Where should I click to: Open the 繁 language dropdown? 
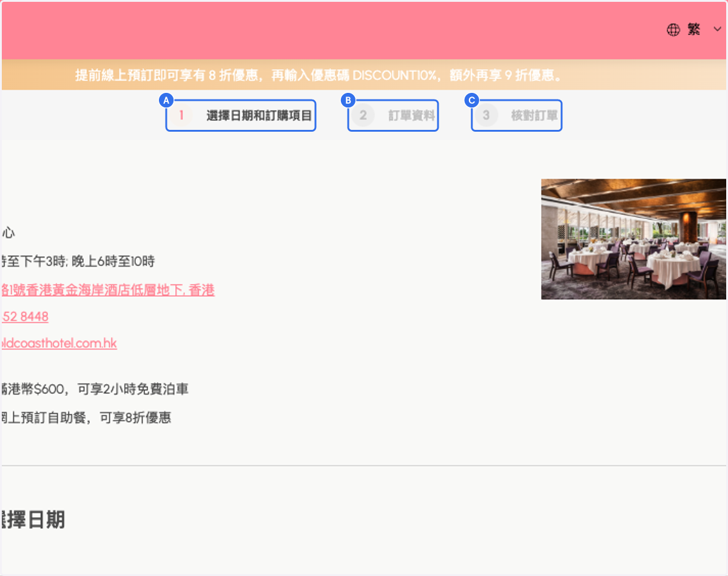point(694,30)
